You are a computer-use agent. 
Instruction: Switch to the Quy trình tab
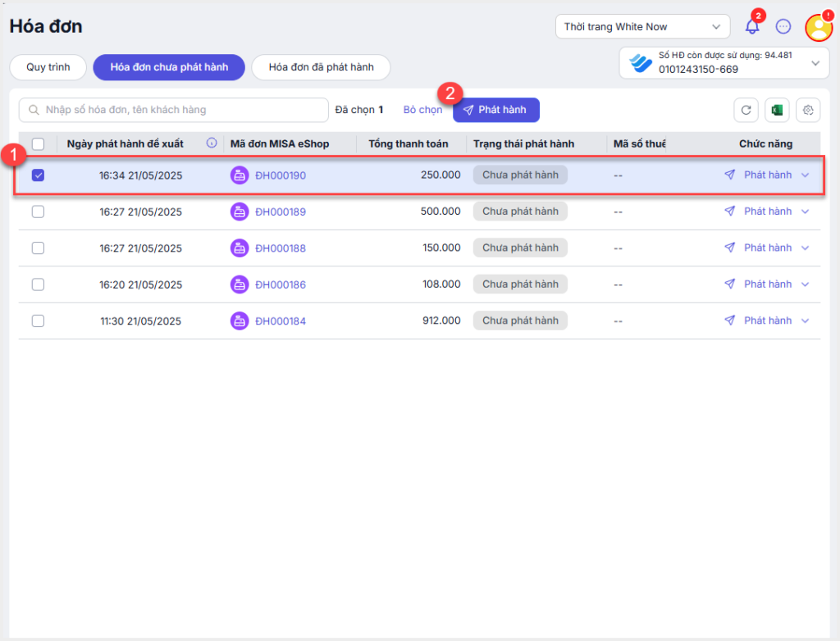coord(48,67)
